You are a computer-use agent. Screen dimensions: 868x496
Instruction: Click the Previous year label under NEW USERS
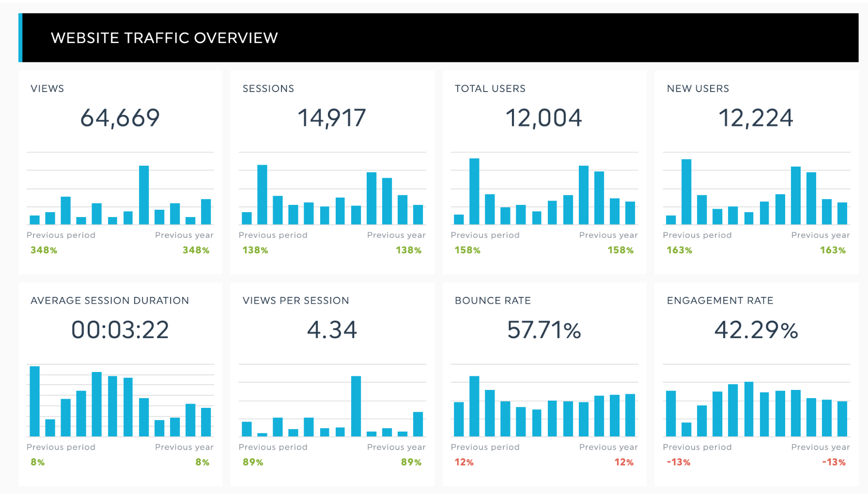tap(820, 235)
